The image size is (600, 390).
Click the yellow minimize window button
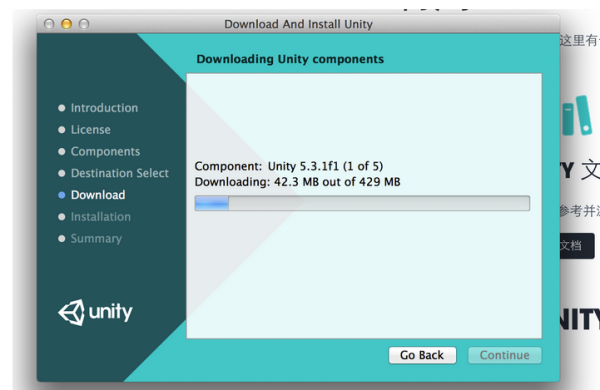(66, 24)
